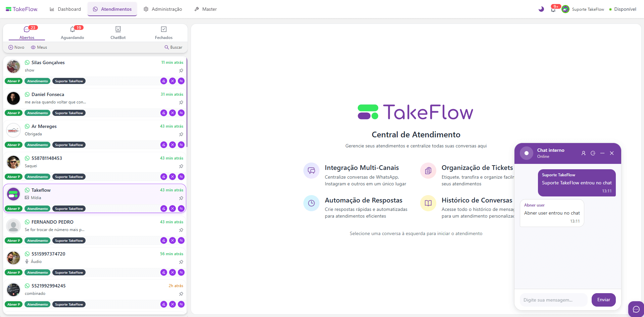Minimize the Chat interno window
The height and width of the screenshot is (317, 644).
602,153
